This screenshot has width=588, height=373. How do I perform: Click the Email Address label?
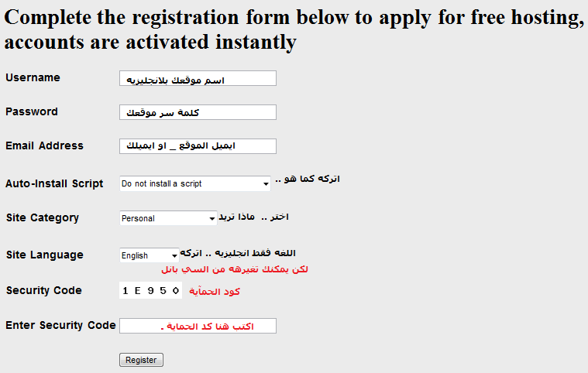44,145
